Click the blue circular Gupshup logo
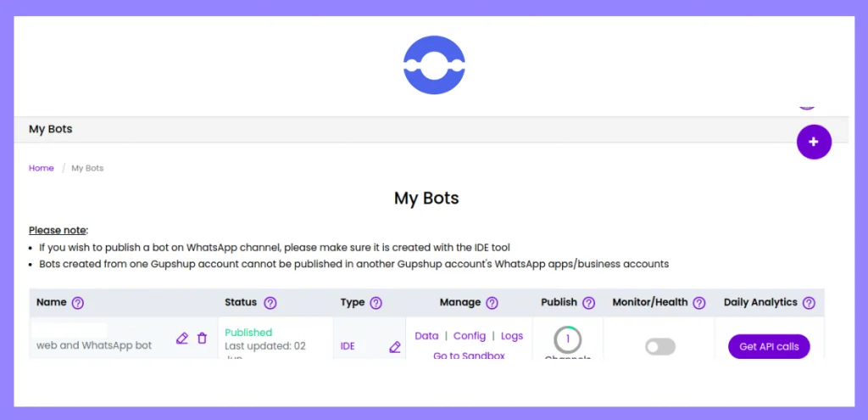The width and height of the screenshot is (868, 420). pyautogui.click(x=434, y=65)
